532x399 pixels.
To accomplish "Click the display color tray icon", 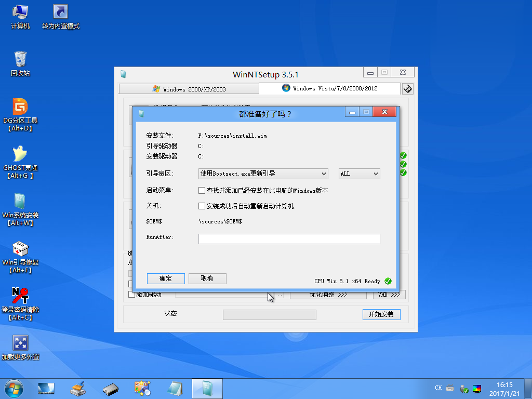I will (477, 389).
